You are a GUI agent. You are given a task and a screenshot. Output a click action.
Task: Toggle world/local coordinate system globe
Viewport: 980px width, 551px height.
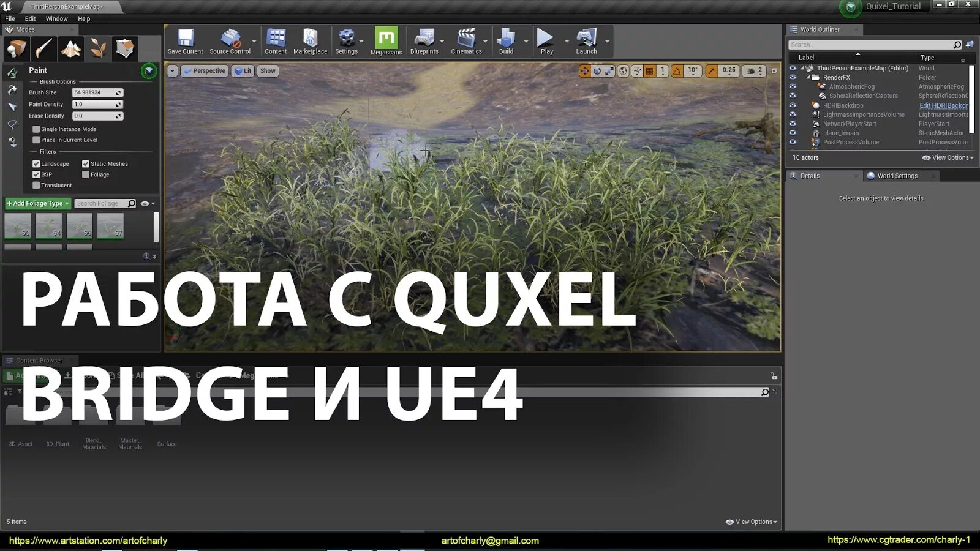tap(623, 71)
